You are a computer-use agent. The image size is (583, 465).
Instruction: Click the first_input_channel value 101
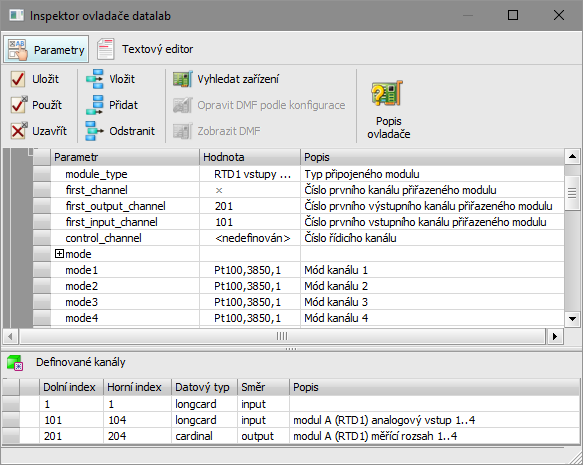(224, 222)
